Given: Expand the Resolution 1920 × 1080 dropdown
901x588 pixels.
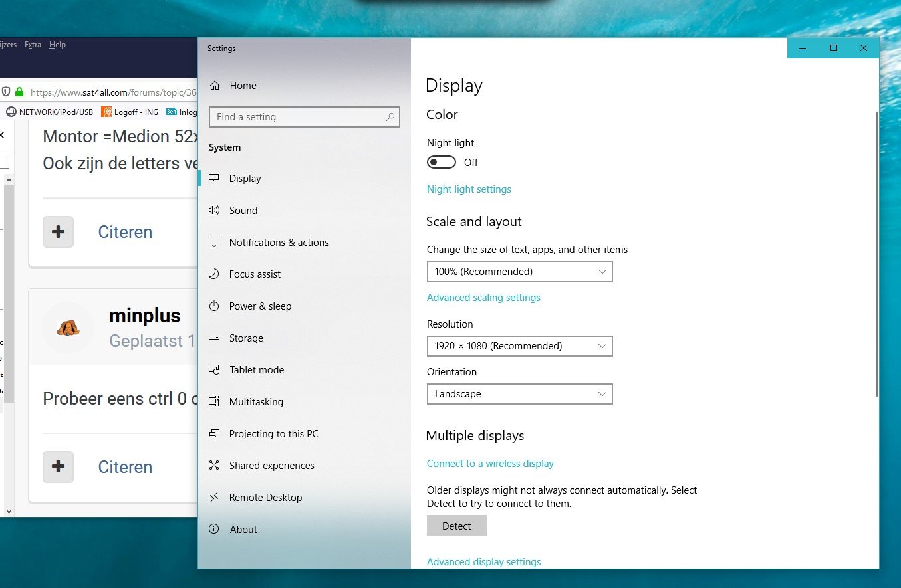Looking at the screenshot, I should click(519, 346).
